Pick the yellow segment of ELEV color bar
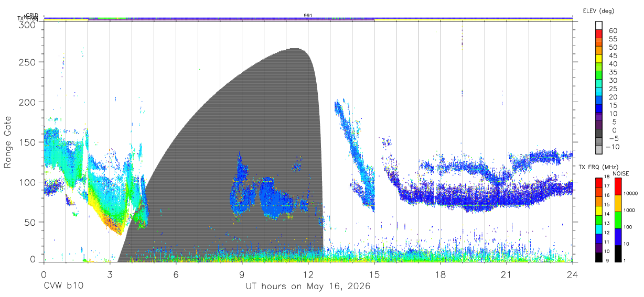This screenshot has height=297, width=644. click(x=598, y=59)
